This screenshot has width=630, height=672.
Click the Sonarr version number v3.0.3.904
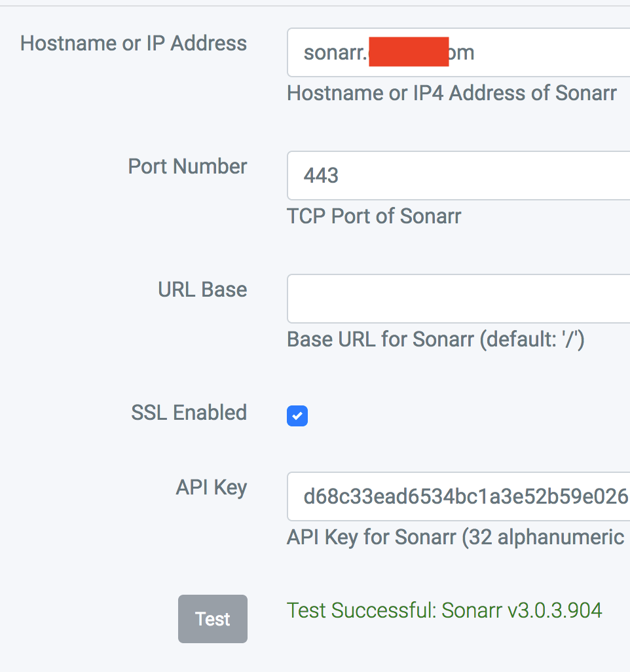[x=555, y=610]
